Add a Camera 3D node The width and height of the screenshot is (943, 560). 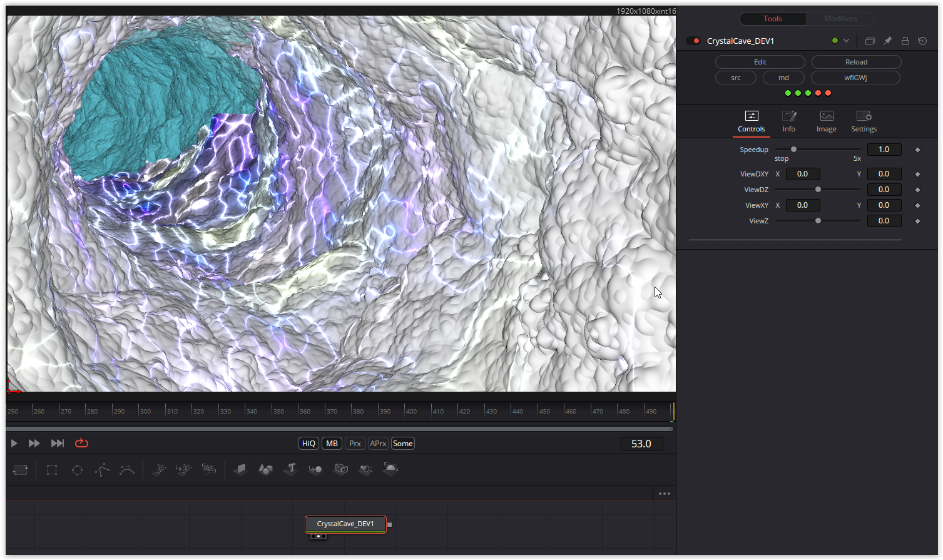point(340,469)
